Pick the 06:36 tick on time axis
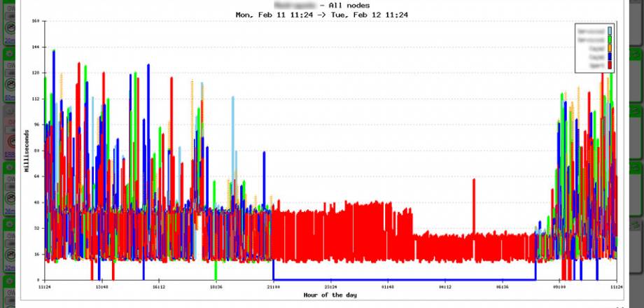Viewport: 644px width, 308px height. (503, 287)
